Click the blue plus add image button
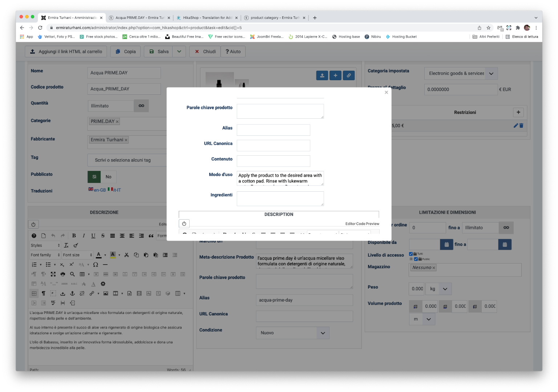This screenshot has height=392, width=558. coord(335,75)
